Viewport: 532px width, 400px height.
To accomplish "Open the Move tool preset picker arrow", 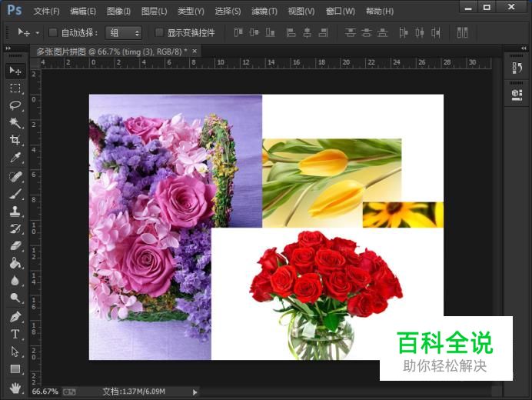I will click(x=38, y=33).
